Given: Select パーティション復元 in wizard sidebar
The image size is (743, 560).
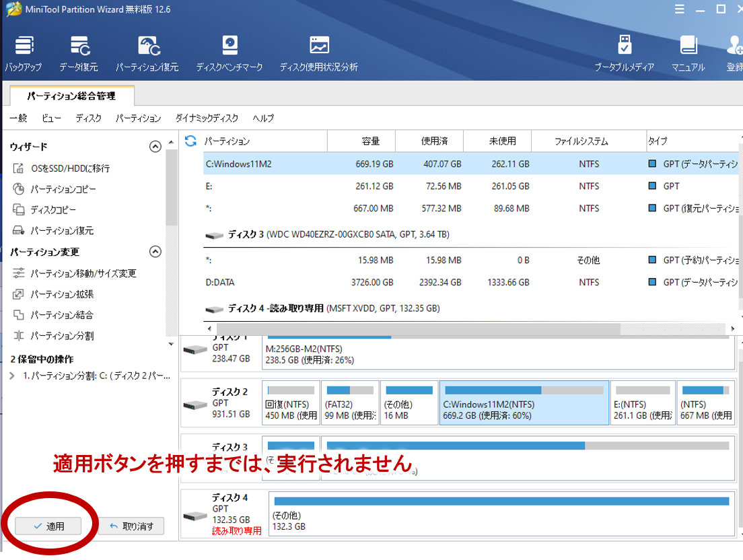Looking at the screenshot, I should pos(53,230).
